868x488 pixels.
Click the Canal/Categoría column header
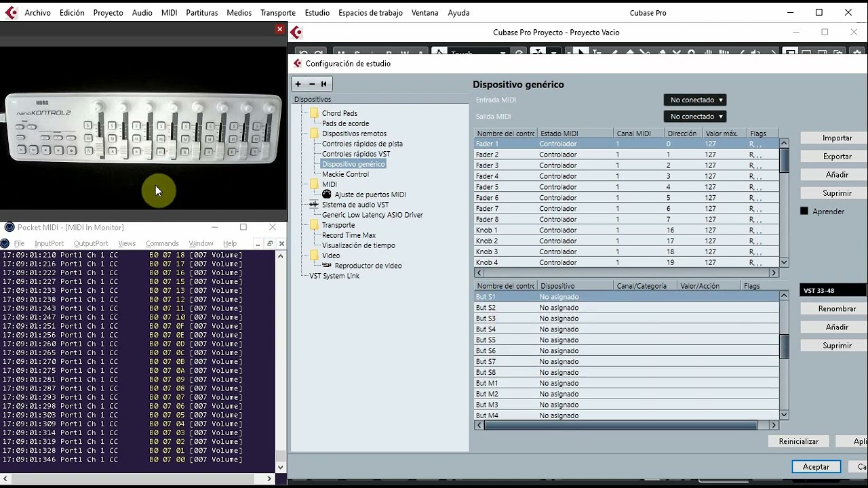(x=645, y=286)
